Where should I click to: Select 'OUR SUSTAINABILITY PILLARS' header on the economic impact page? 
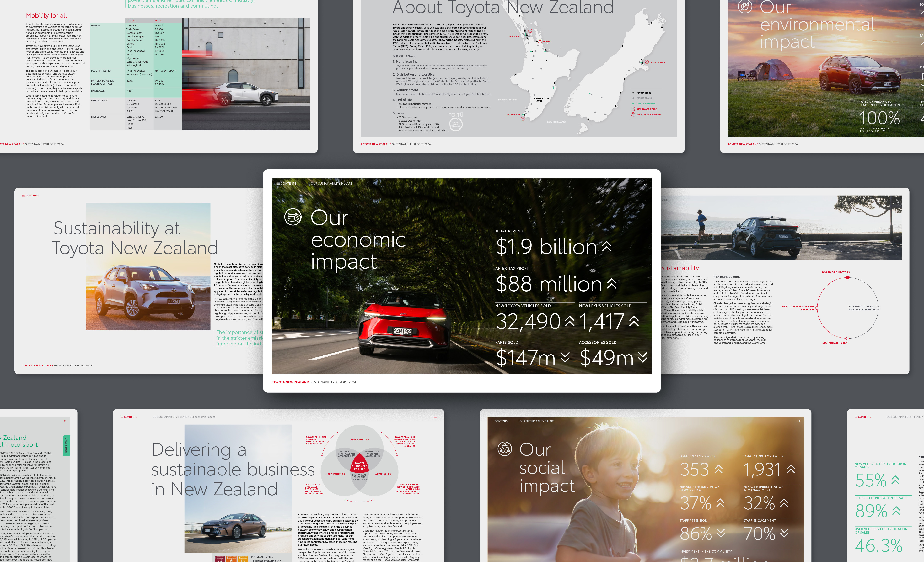331,184
